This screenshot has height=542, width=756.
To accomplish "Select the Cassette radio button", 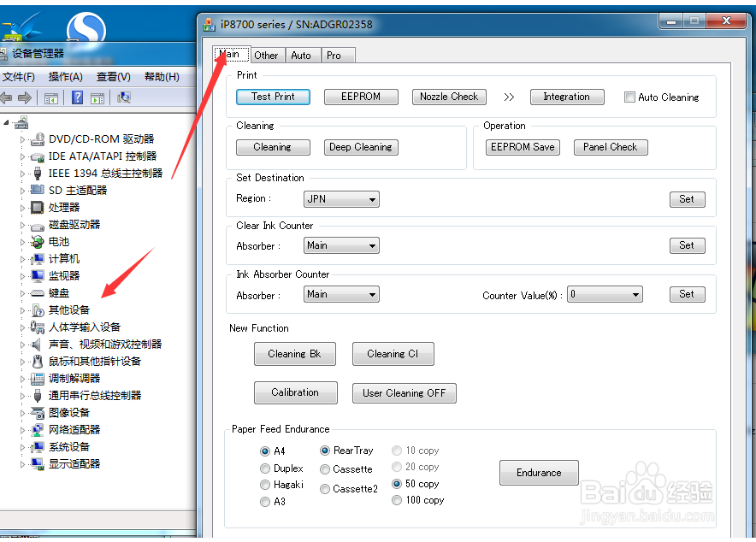I will tap(325, 469).
